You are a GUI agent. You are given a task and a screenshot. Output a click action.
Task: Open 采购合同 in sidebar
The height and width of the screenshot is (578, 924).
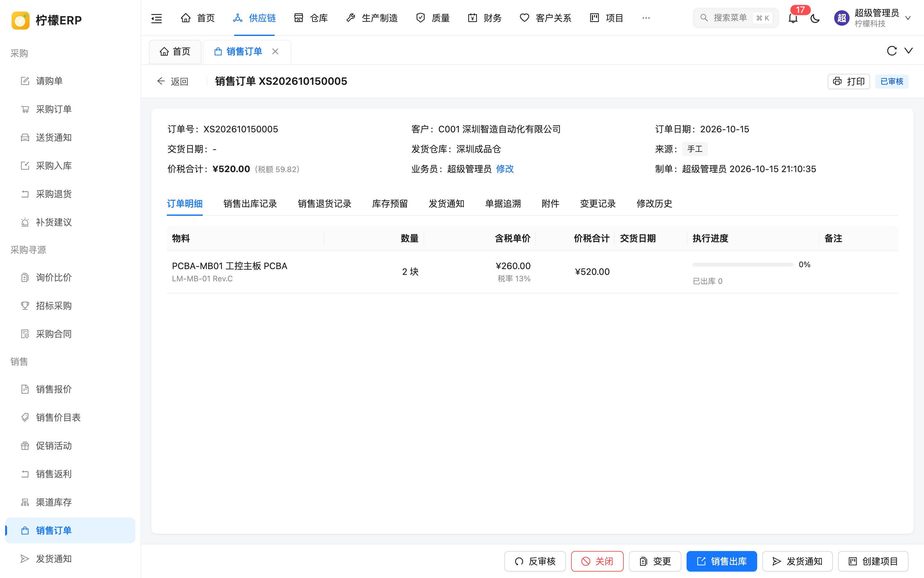coord(70,334)
